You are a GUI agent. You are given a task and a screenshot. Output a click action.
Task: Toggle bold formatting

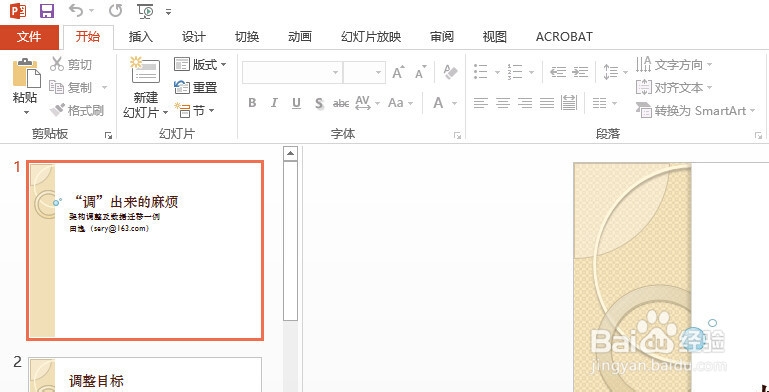[x=252, y=103]
